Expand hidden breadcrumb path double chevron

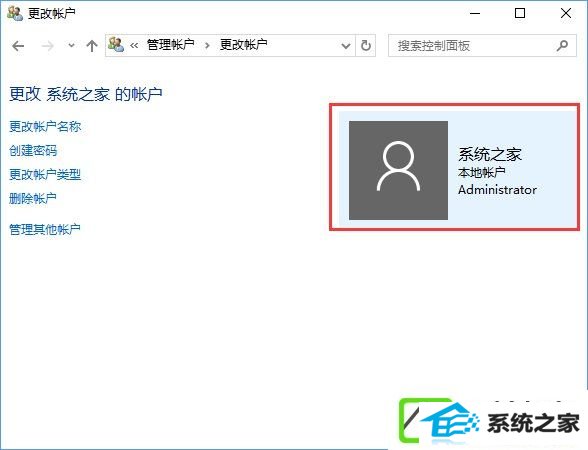coord(134,46)
